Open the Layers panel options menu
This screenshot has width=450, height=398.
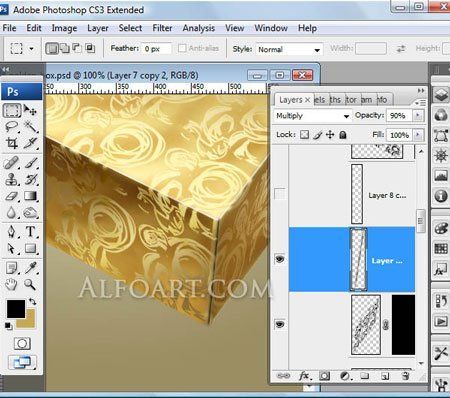(421, 103)
